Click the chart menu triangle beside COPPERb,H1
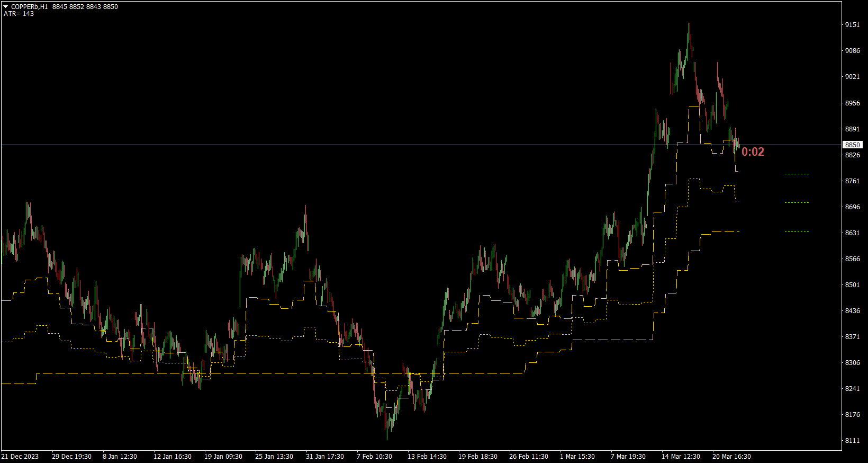The image size is (868, 463). coord(6,7)
